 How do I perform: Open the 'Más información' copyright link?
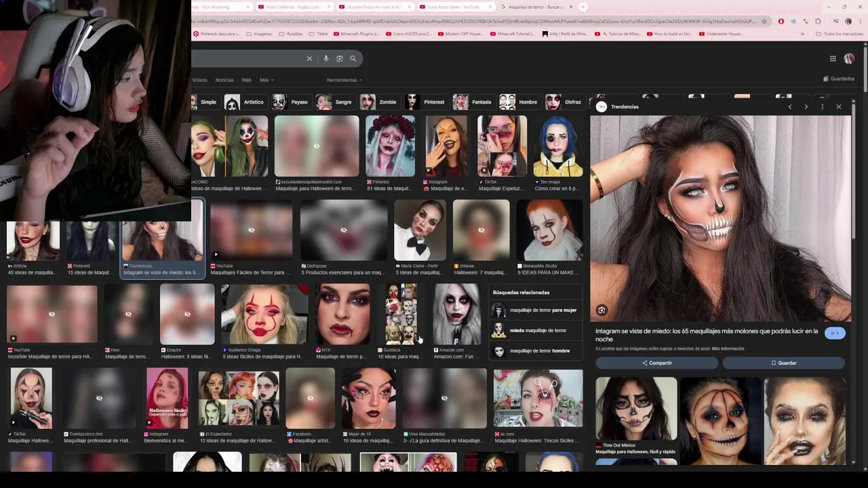click(728, 348)
